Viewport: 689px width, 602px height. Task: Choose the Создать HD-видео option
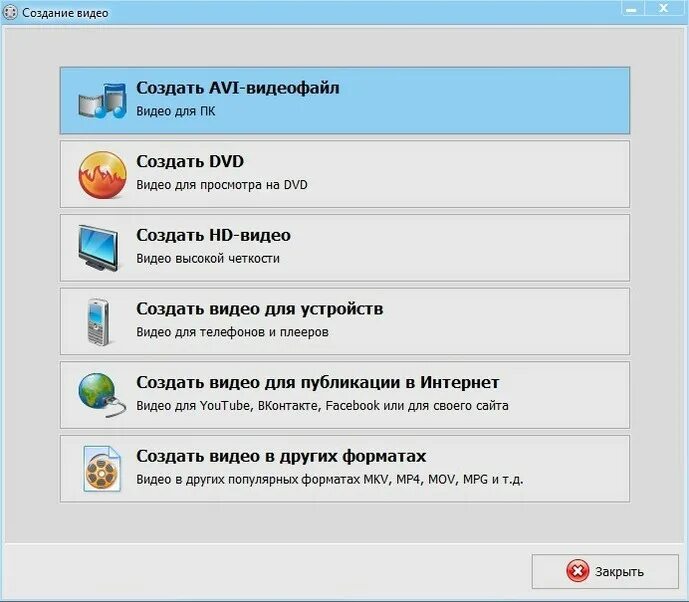344,248
